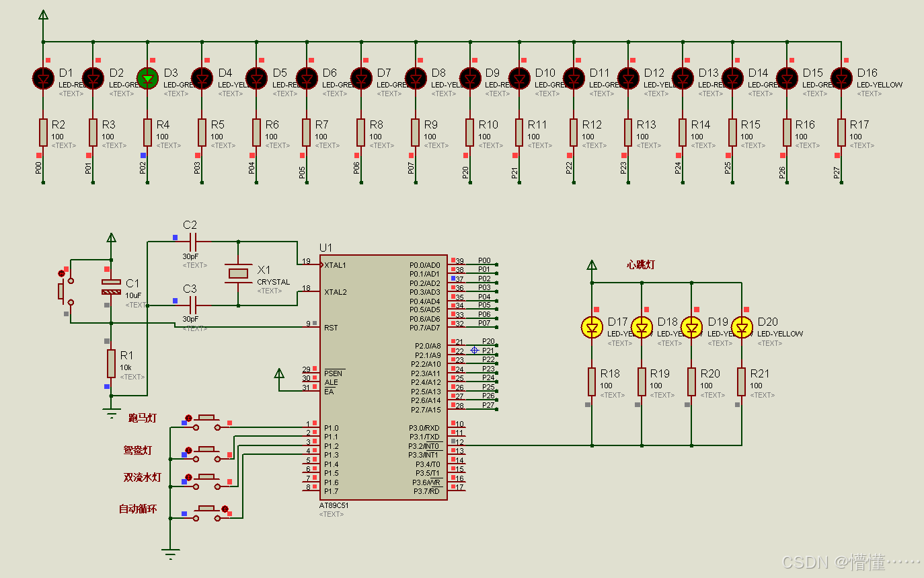The image size is (924, 578).
Task: Click the P2.7/A15 pin name
Action: [426, 410]
